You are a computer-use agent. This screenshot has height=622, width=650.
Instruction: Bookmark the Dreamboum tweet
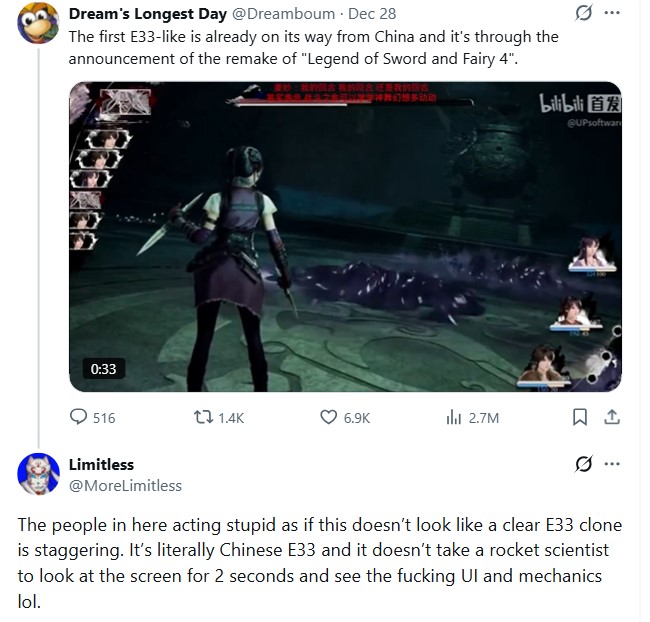pyautogui.click(x=580, y=417)
